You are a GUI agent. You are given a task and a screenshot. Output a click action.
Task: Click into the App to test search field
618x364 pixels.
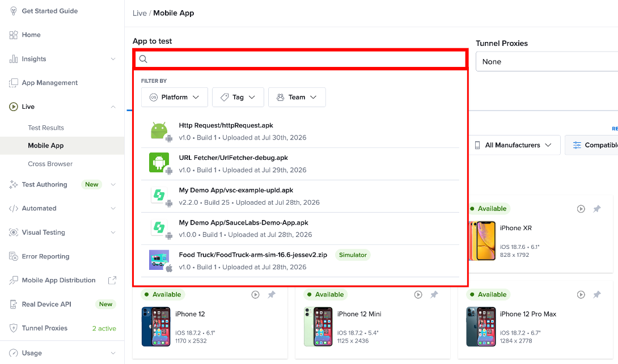coord(300,59)
